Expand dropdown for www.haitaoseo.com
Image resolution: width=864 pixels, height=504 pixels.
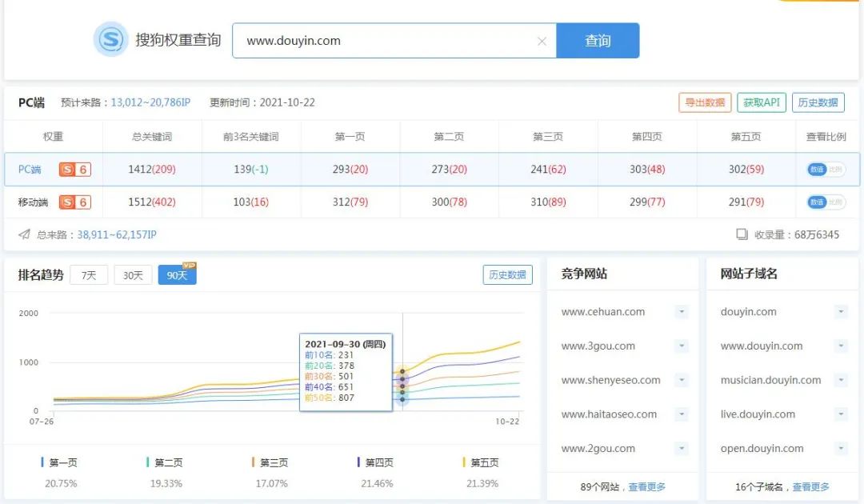point(682,414)
